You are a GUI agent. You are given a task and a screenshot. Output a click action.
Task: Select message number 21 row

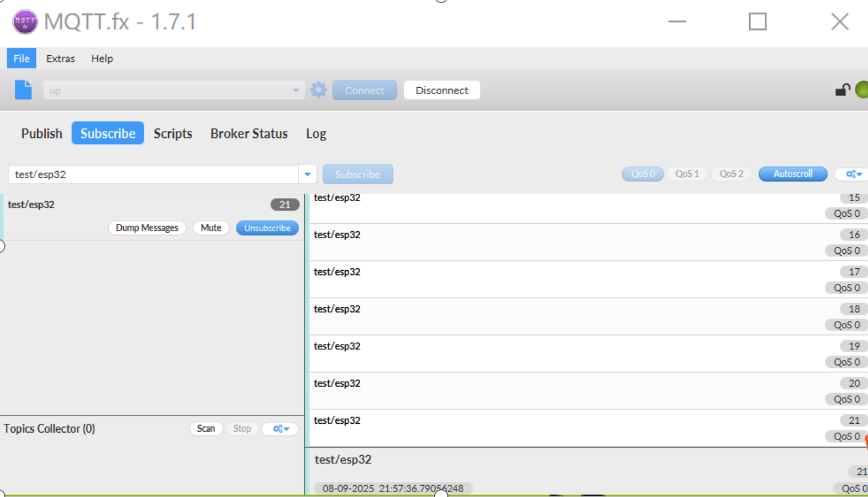coord(588,429)
